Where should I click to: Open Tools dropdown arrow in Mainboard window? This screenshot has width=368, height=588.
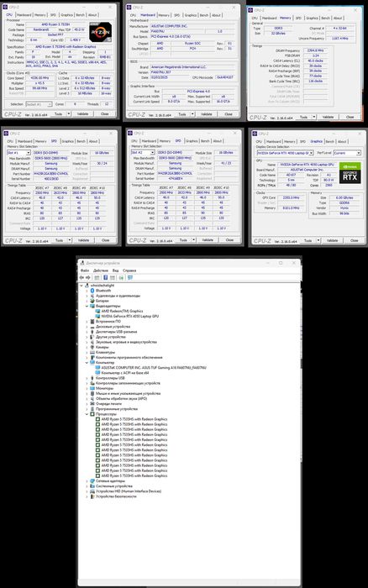(x=192, y=114)
